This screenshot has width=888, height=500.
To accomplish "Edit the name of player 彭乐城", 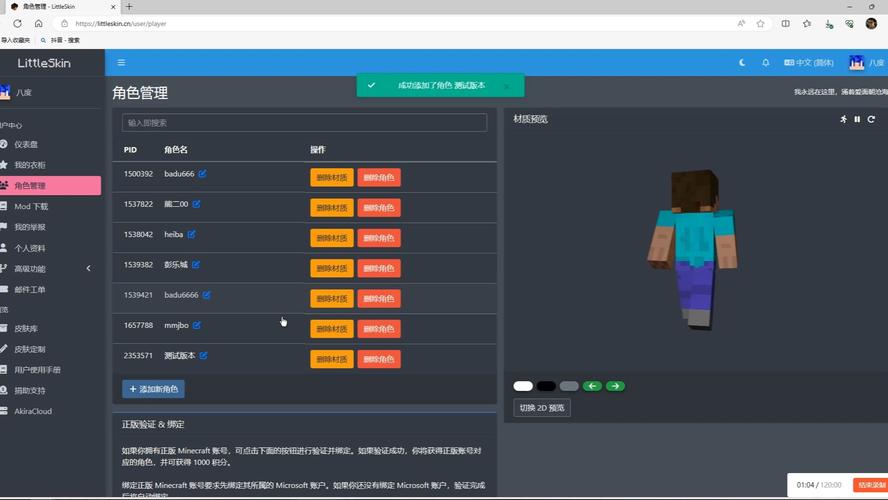I will (196, 264).
